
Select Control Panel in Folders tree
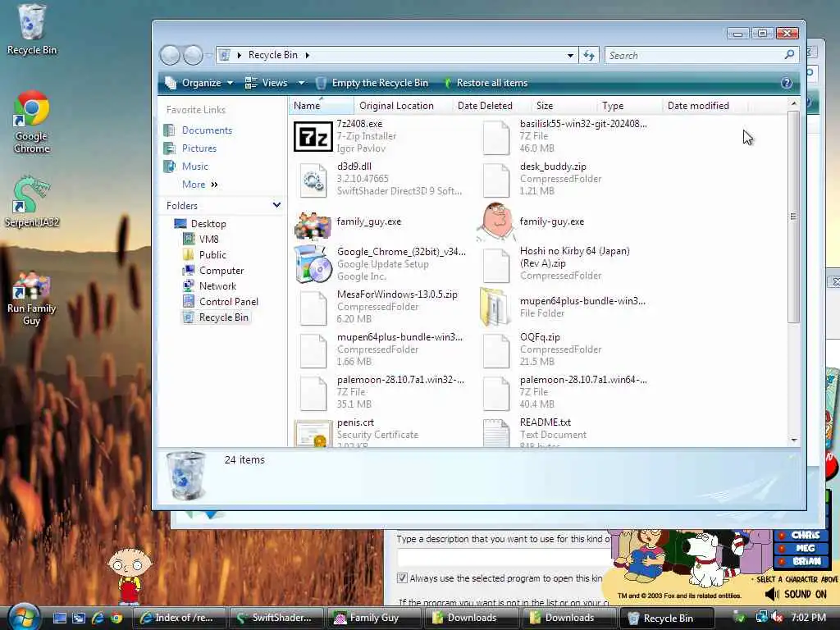point(220,302)
